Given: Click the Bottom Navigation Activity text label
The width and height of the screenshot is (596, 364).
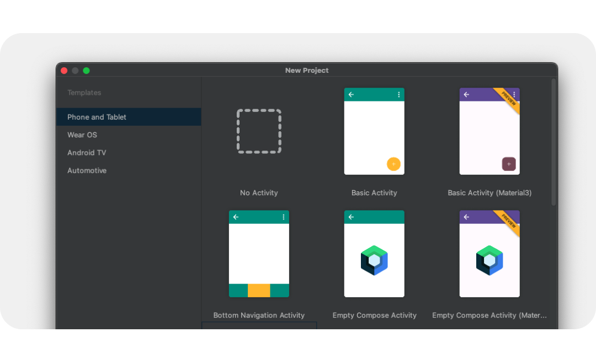Looking at the screenshot, I should click(x=259, y=315).
